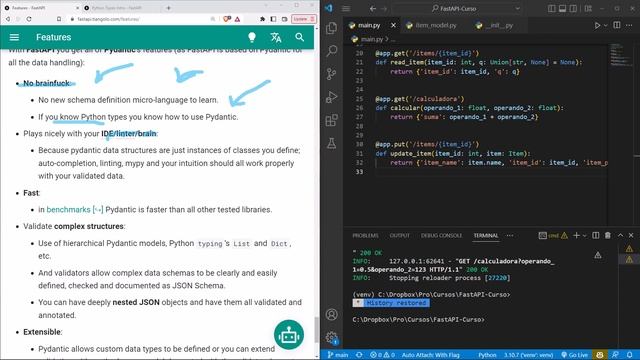Image resolution: width=640 pixels, height=360 pixels.
Task: Select the TERMINAL panel tab
Action: point(486,236)
